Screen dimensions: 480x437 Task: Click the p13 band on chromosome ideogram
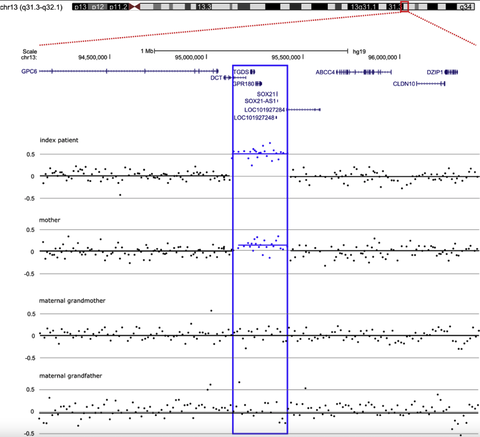coord(81,7)
